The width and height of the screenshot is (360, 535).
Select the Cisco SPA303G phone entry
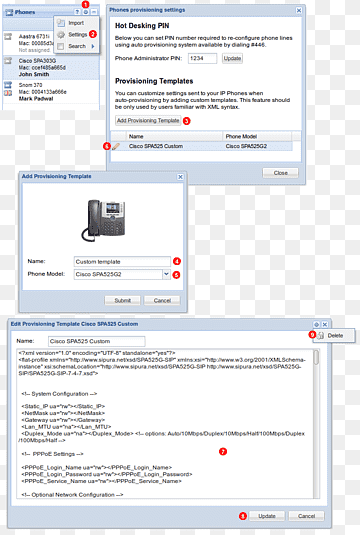tap(51, 68)
